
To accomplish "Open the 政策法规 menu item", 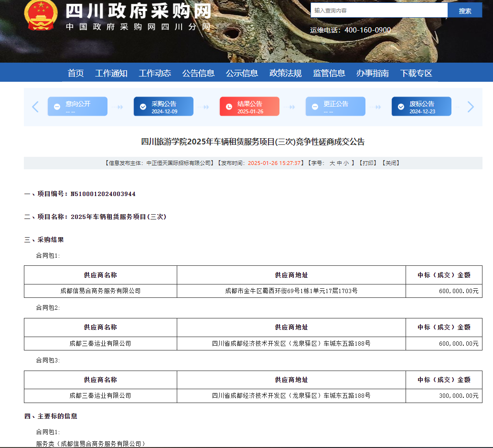I will [x=286, y=73].
